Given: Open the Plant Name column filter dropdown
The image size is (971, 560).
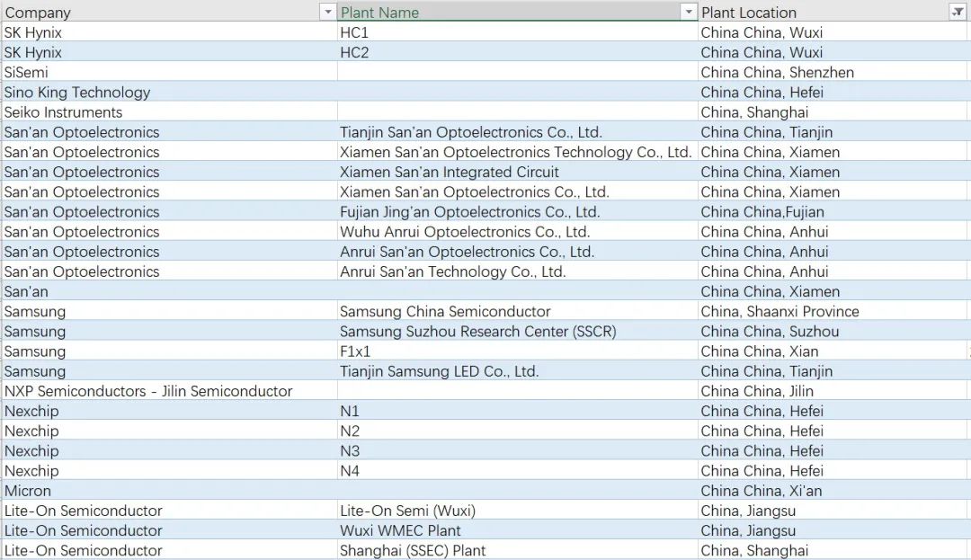Looking at the screenshot, I should click(689, 12).
